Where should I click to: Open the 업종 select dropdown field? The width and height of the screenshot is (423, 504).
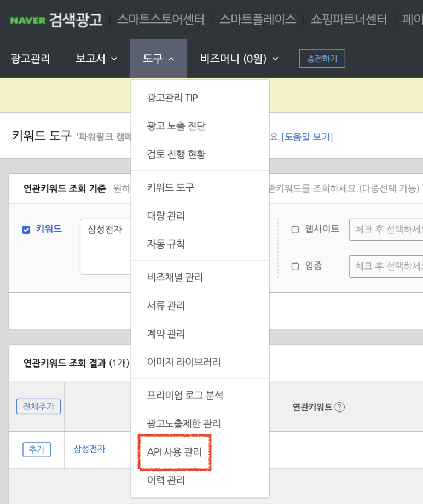pyautogui.click(x=386, y=266)
